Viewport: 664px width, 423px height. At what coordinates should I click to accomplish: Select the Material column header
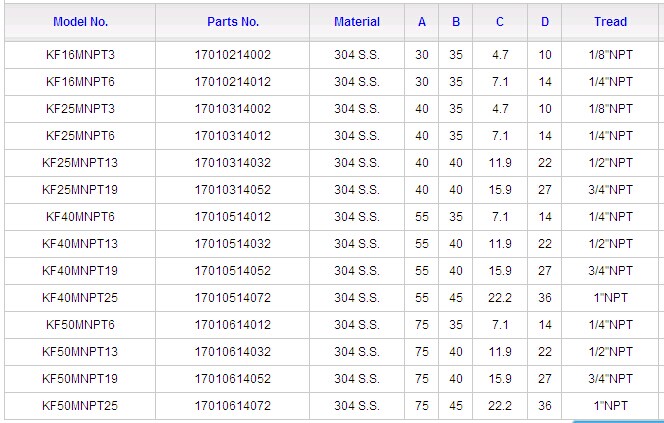click(357, 21)
